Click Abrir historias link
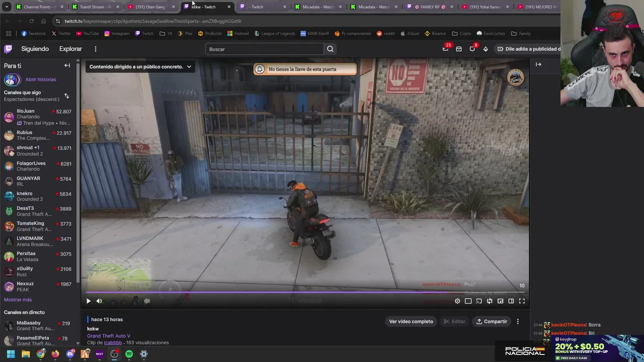 pos(41,79)
